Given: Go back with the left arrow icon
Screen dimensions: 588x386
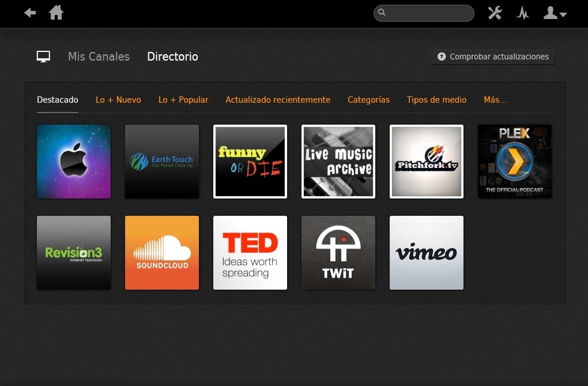Looking at the screenshot, I should click(x=30, y=13).
